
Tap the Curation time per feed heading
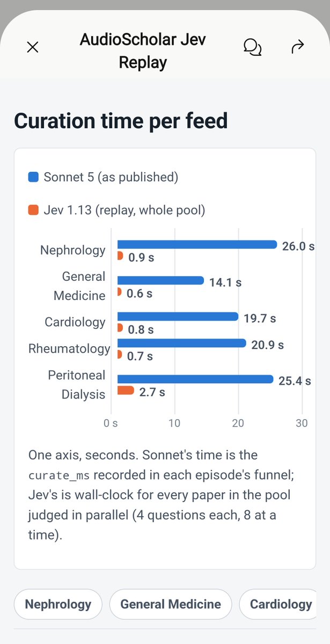point(121,121)
